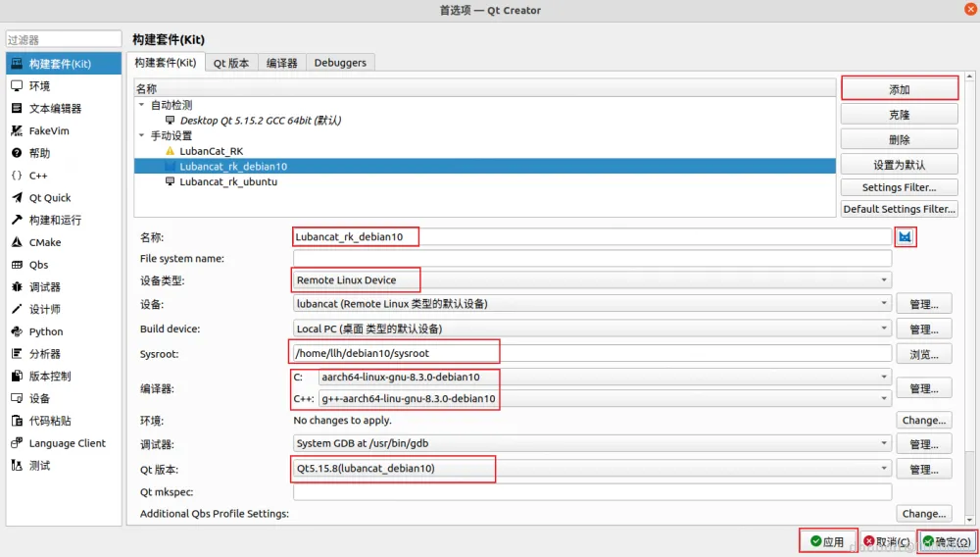Open the 分析器 sidebar category

64,354
